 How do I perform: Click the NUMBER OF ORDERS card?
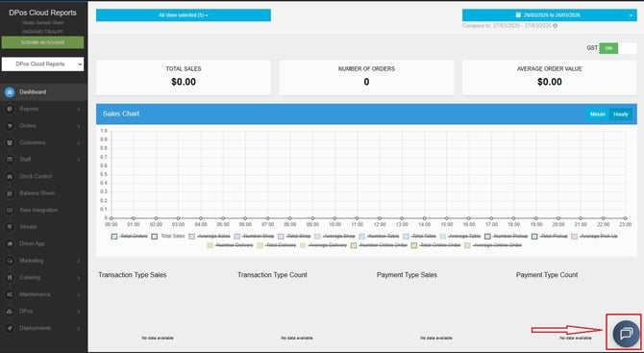(366, 78)
